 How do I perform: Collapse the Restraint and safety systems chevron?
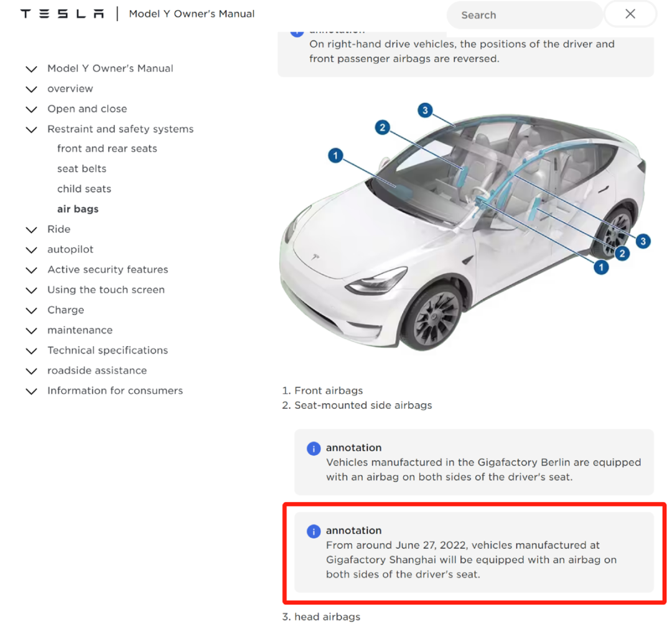tap(31, 129)
